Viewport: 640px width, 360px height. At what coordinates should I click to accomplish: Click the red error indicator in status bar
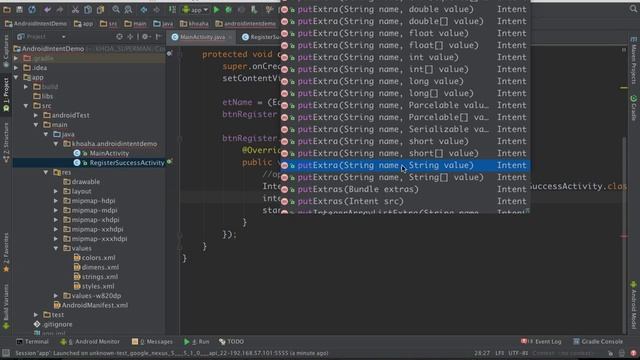point(633,353)
